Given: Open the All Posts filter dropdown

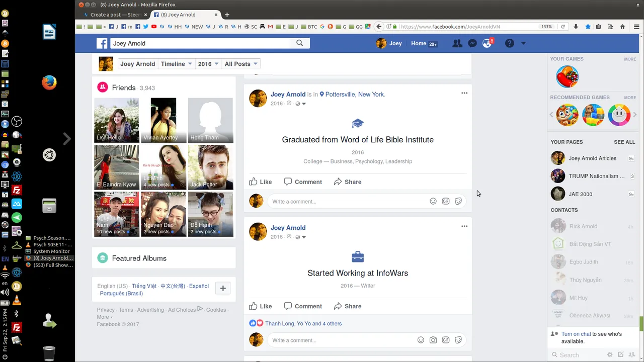Looking at the screenshot, I should click(241, 64).
